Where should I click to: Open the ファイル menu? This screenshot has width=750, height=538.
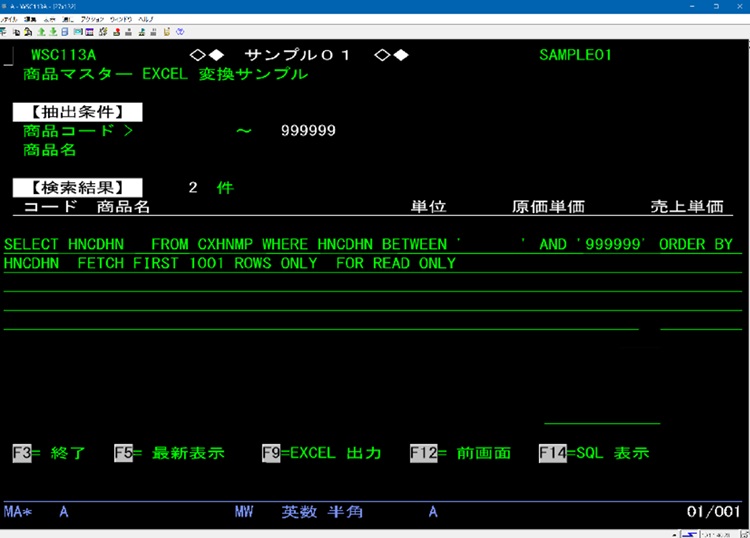(9, 19)
